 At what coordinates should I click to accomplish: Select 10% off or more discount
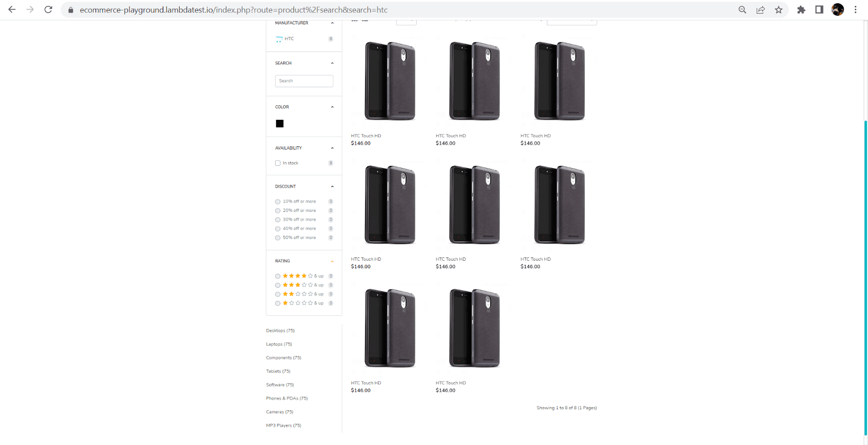pyautogui.click(x=278, y=202)
